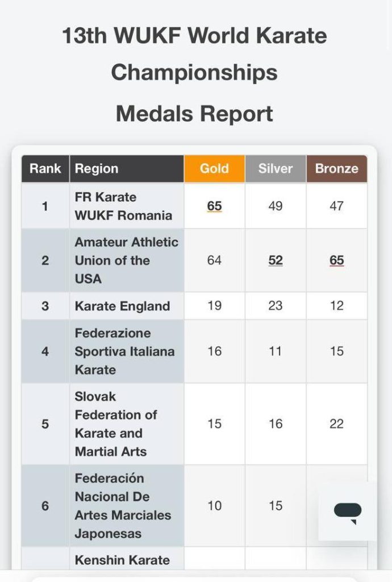This screenshot has height=582, width=392.
Task: Open USA's underlined 52 silver count
Action: click(276, 260)
